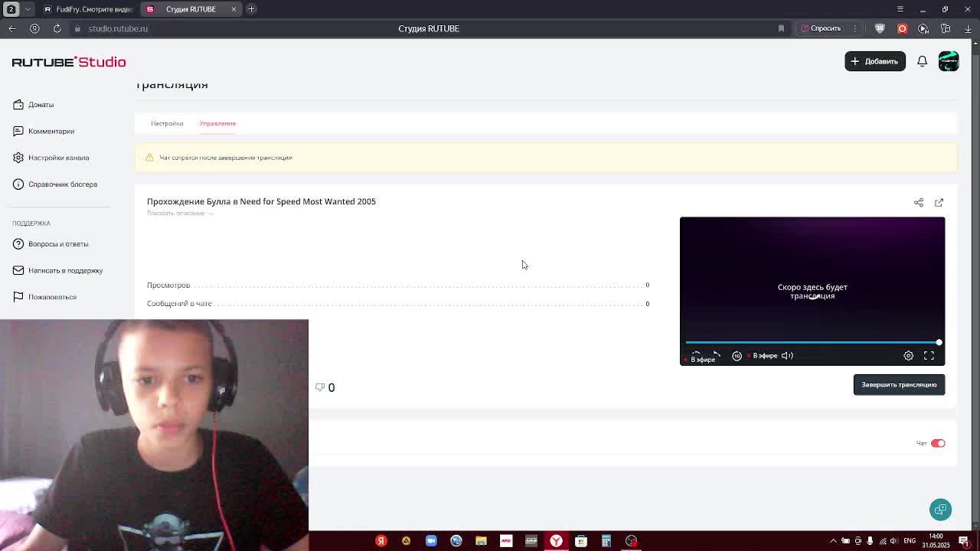Click the Справочник блогера info icon
This screenshot has width=980, height=551.
[x=18, y=184]
